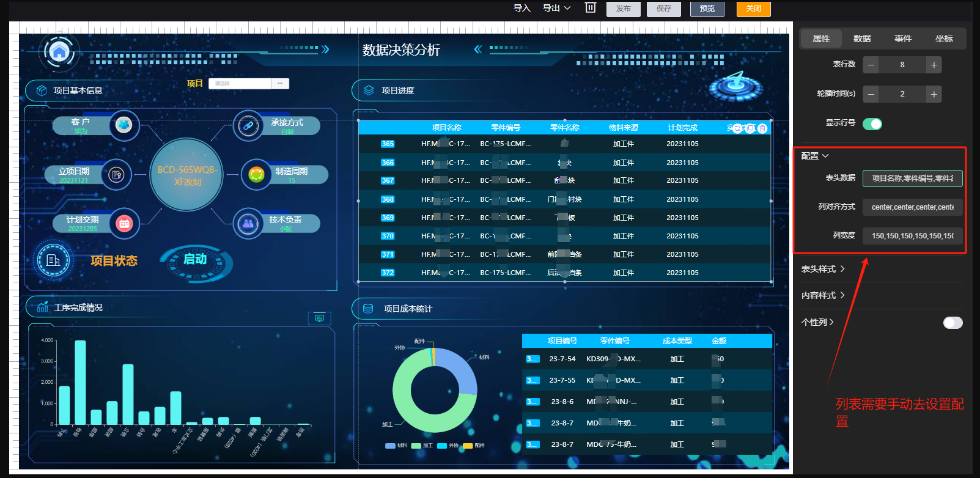Viewport: 980px width, 478px height.
Task: Click the 预览 preview button
Action: click(x=707, y=9)
